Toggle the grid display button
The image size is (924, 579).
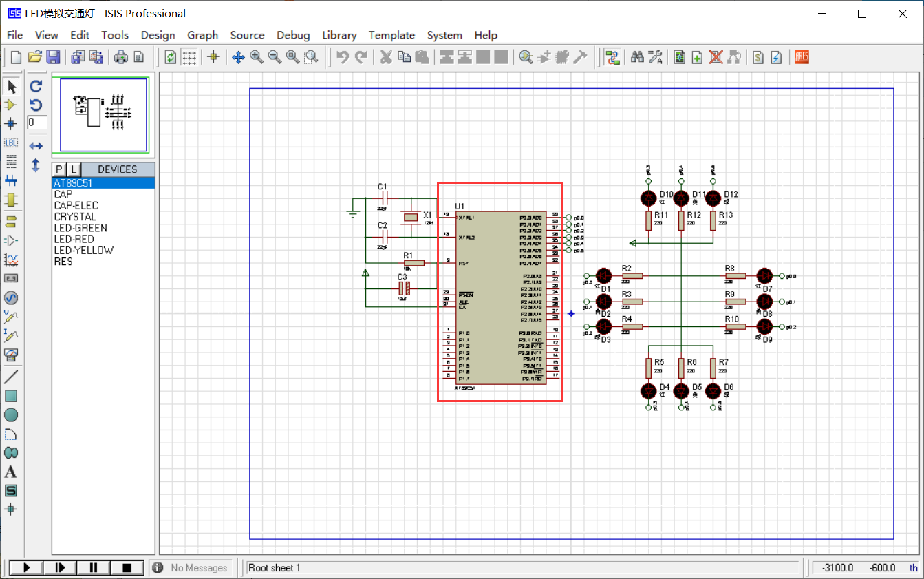(189, 57)
